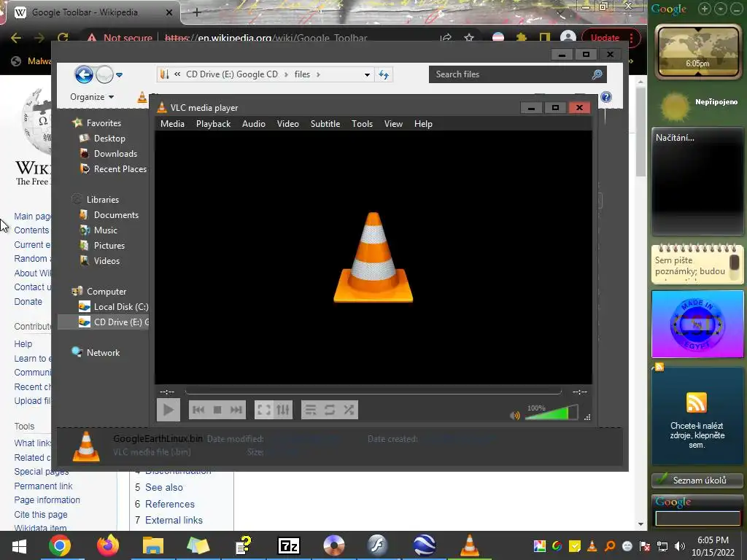Reload the Wikipedia page in Chrome
747x560 pixels.
pos(63,38)
